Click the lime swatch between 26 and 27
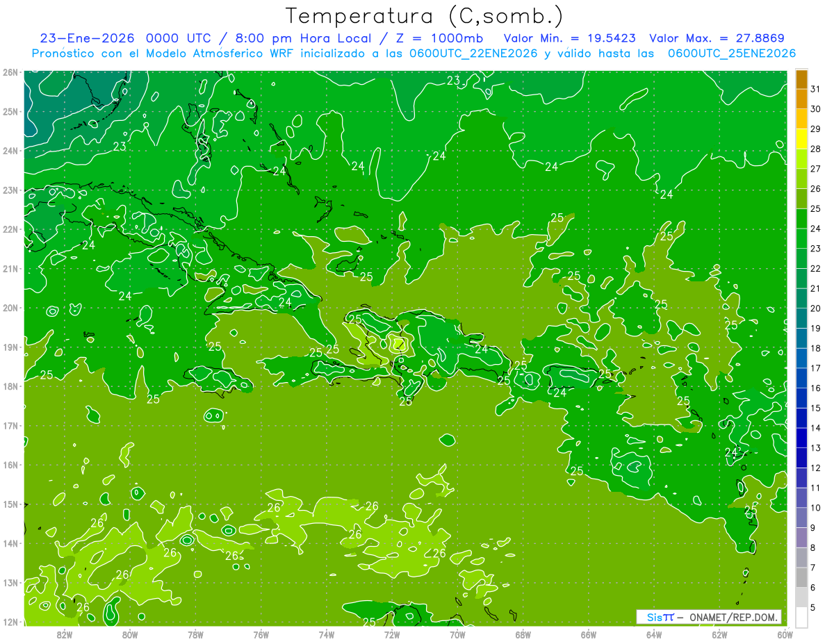 coord(801,179)
